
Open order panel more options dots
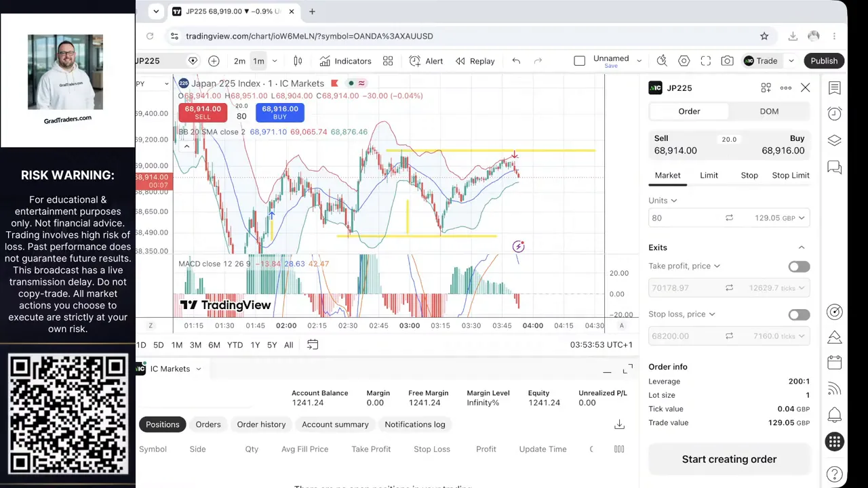[x=786, y=88]
